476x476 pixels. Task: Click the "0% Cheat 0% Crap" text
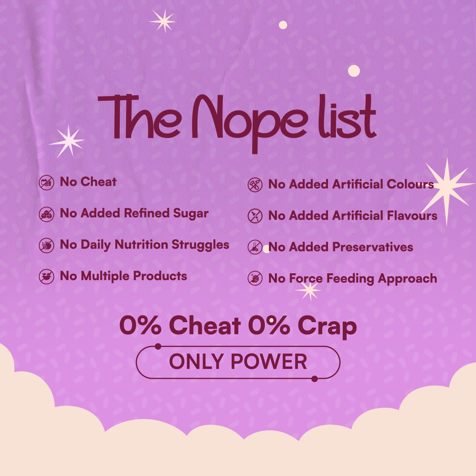point(238,326)
